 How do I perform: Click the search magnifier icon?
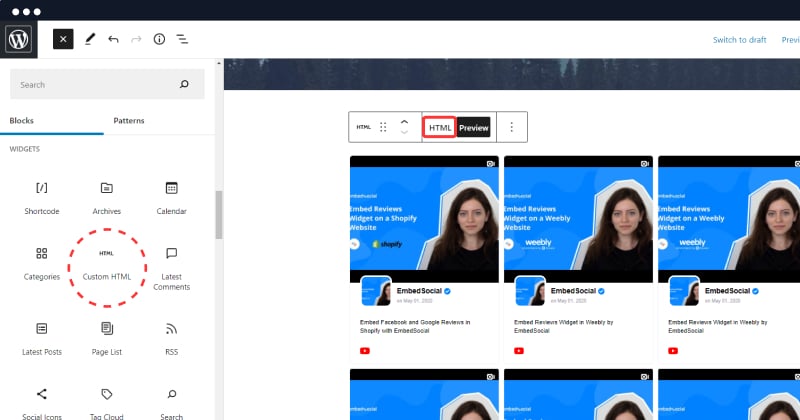pos(184,84)
